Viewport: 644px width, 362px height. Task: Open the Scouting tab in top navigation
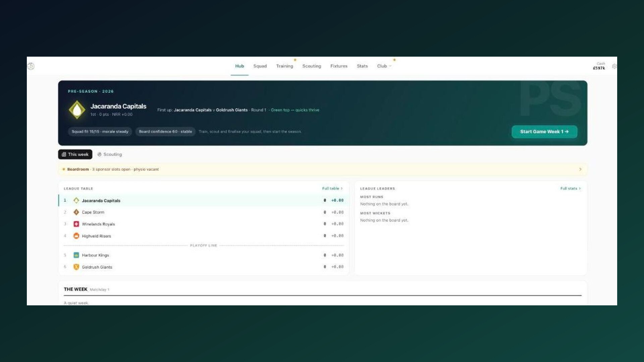pyautogui.click(x=312, y=66)
